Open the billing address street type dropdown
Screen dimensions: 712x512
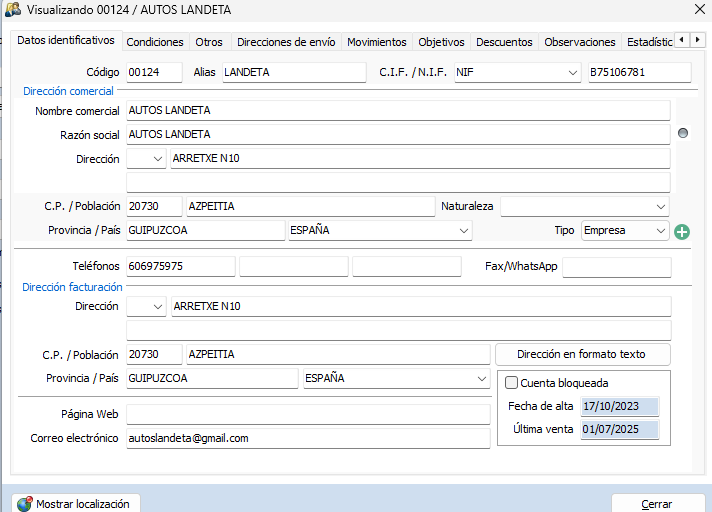(159, 307)
